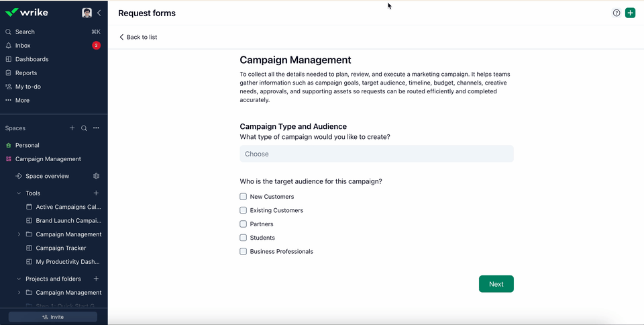Click the Spaces section label
Viewport: 644px width, 325px height.
pyautogui.click(x=15, y=128)
